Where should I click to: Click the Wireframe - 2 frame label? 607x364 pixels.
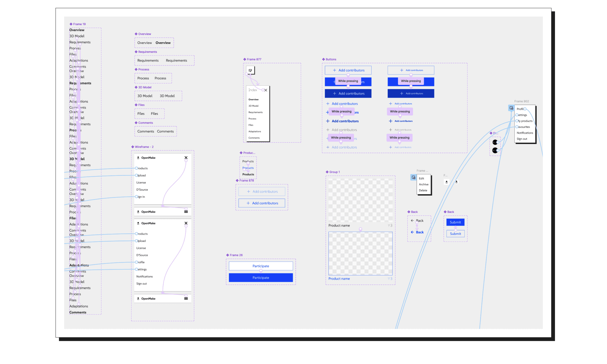click(144, 147)
